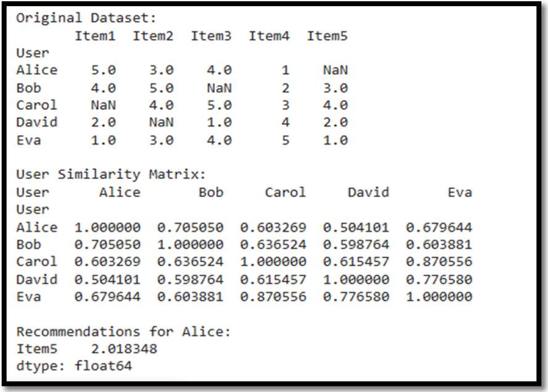Select the Item1 column header
Image resolution: width=548 pixels, height=392 pixels.
(95, 36)
